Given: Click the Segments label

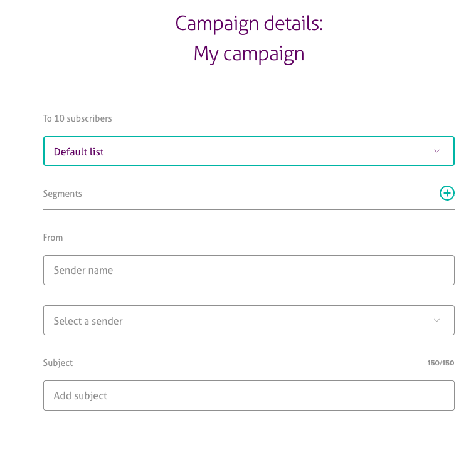Looking at the screenshot, I should tap(63, 194).
